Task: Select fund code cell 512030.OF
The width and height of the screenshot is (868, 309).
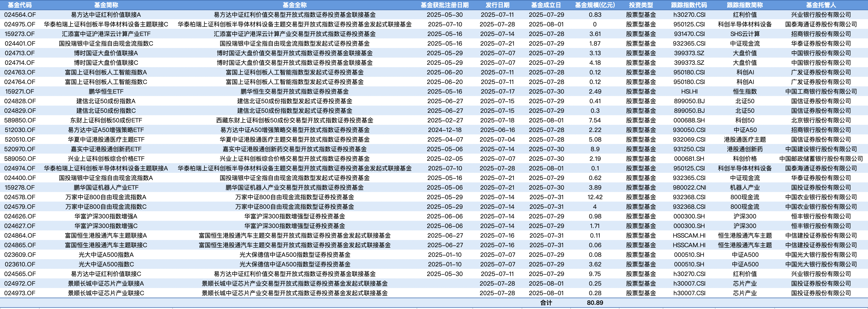Action: (x=20, y=130)
